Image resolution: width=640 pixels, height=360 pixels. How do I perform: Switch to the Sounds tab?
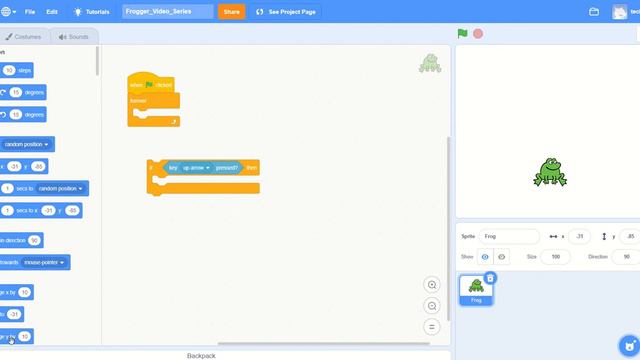73,37
